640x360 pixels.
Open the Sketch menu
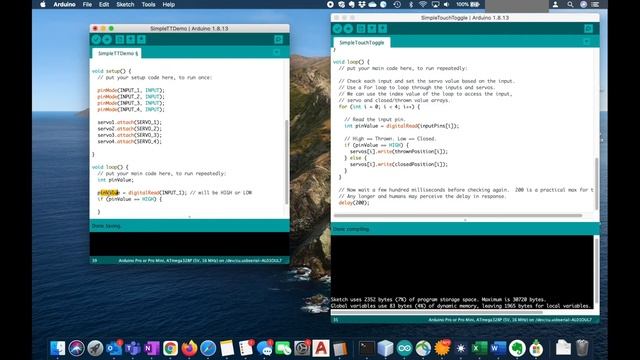point(125,4)
